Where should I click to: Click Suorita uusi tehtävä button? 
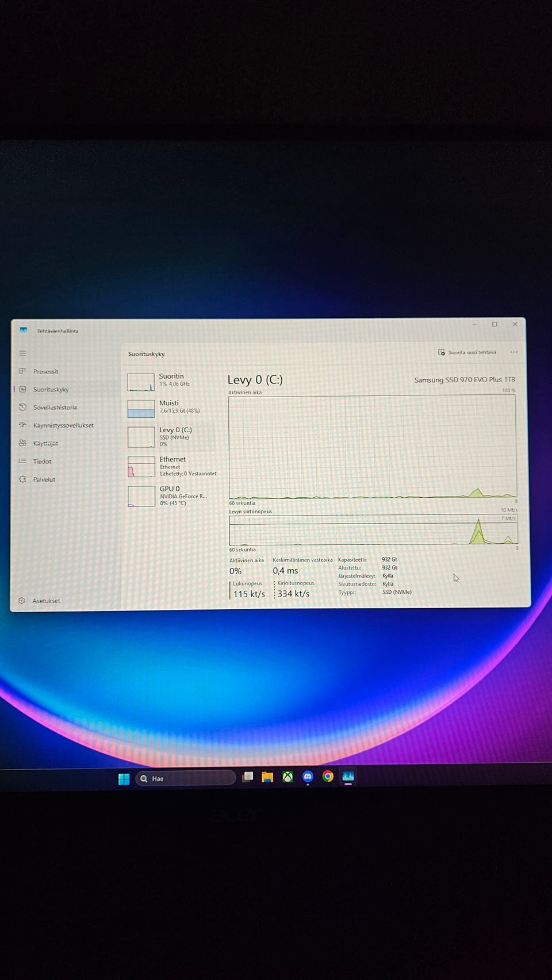(x=467, y=352)
